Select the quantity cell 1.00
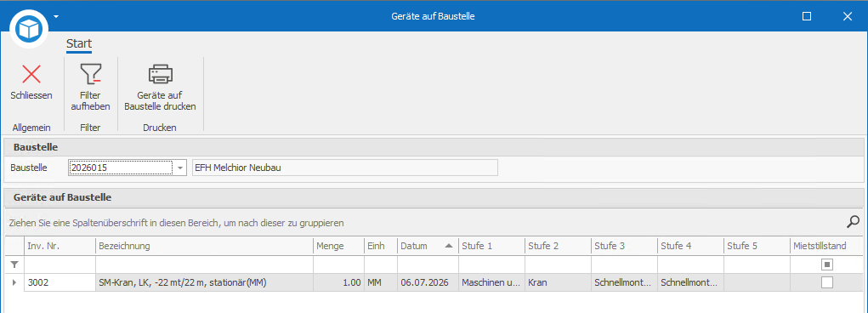Viewport: 868px width, 313px height. [338, 282]
